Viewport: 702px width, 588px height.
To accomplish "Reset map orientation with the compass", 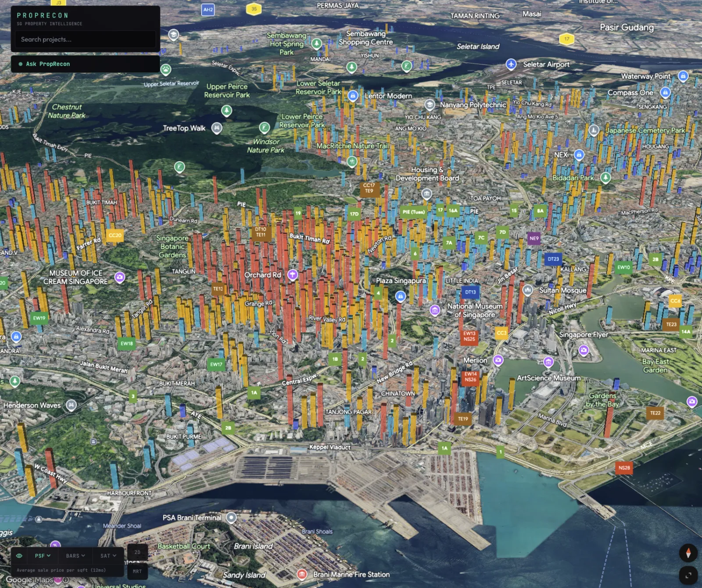I will pyautogui.click(x=688, y=553).
